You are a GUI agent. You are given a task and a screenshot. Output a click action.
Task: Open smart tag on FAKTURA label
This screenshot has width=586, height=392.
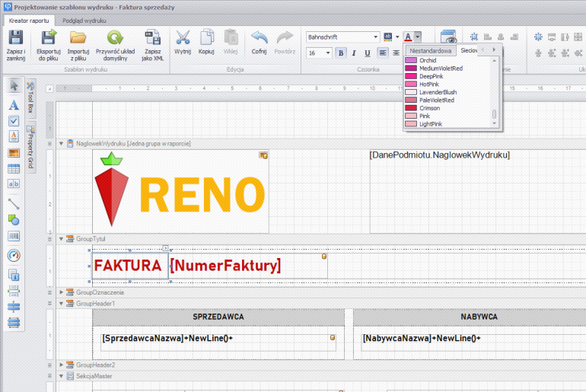(x=165, y=248)
